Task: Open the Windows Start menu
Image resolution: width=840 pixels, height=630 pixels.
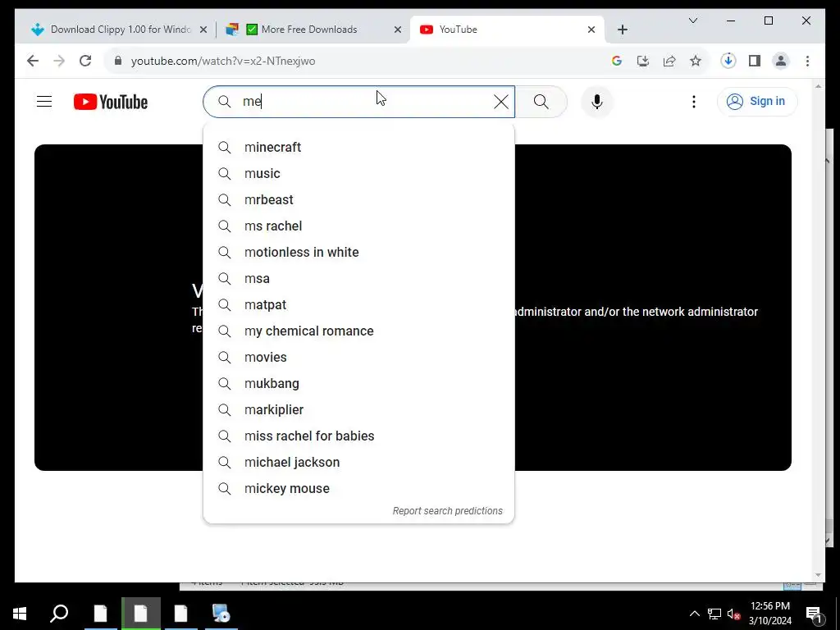Action: point(20,614)
